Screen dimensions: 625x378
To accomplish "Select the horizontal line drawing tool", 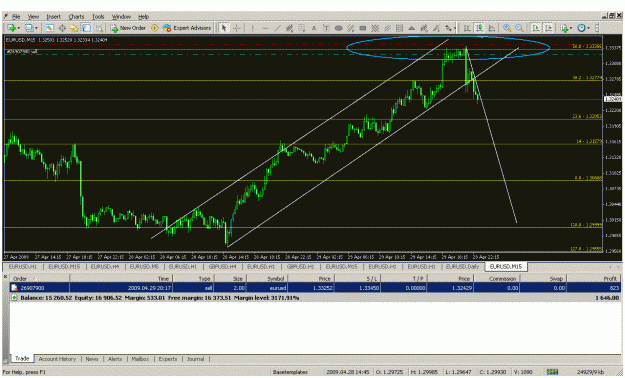I will point(265,28).
